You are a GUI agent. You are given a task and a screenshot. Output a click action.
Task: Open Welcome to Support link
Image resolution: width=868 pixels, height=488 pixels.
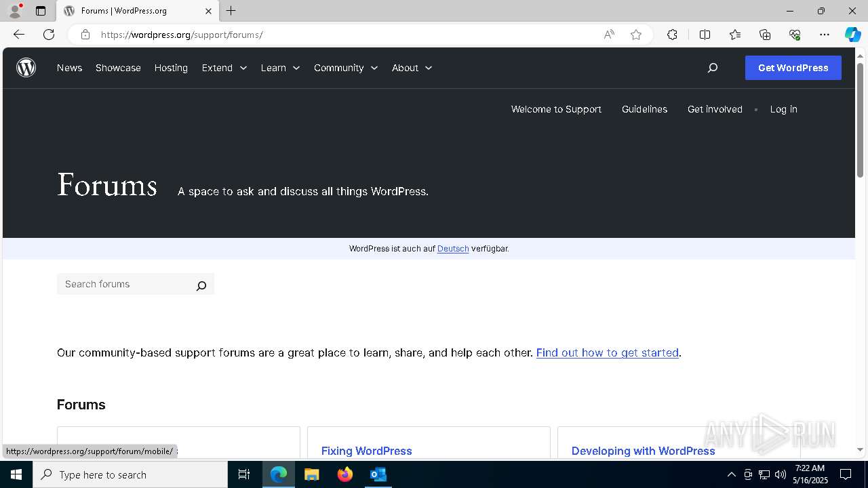pyautogui.click(x=556, y=109)
